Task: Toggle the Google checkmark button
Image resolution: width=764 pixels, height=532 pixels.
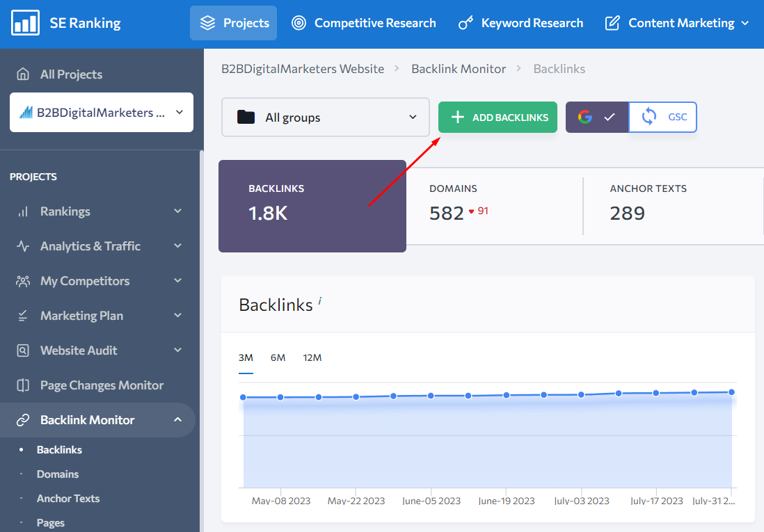Action: pos(598,117)
